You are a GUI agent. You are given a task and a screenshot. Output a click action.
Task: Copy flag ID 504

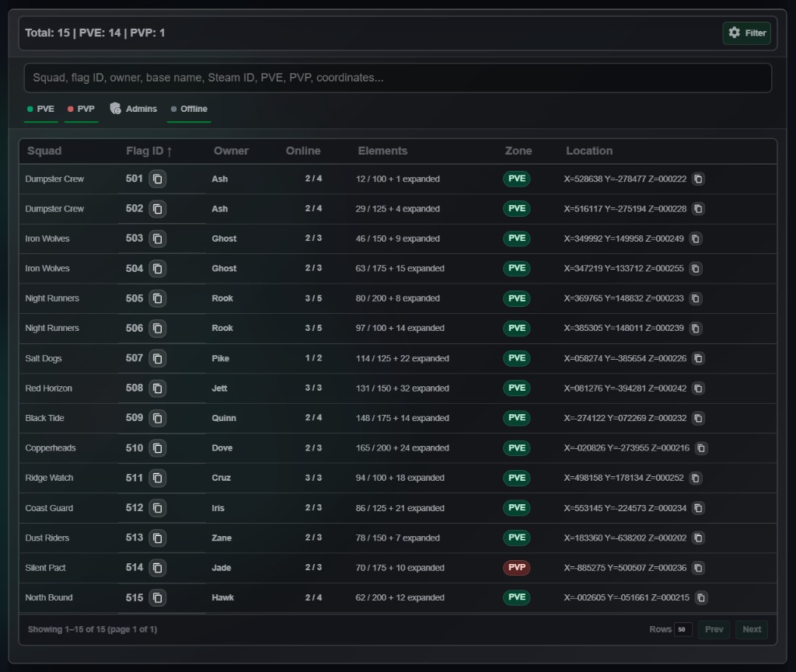(x=157, y=268)
